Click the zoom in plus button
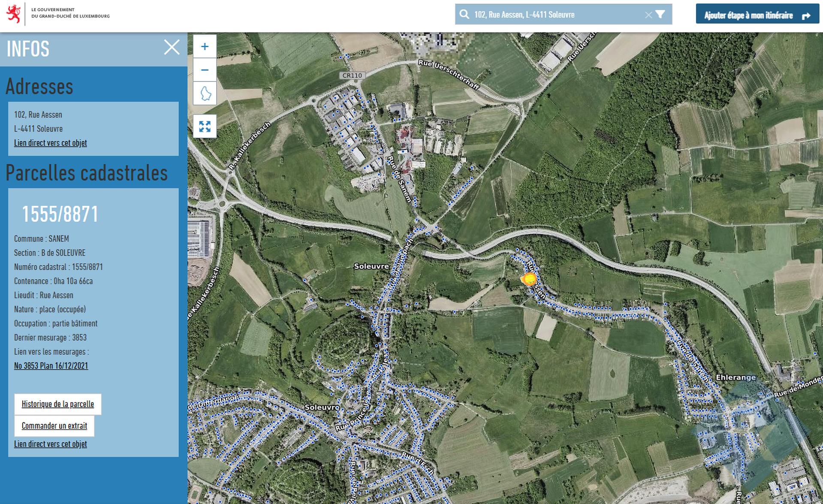Screen dimensions: 823x504 pos(205,46)
